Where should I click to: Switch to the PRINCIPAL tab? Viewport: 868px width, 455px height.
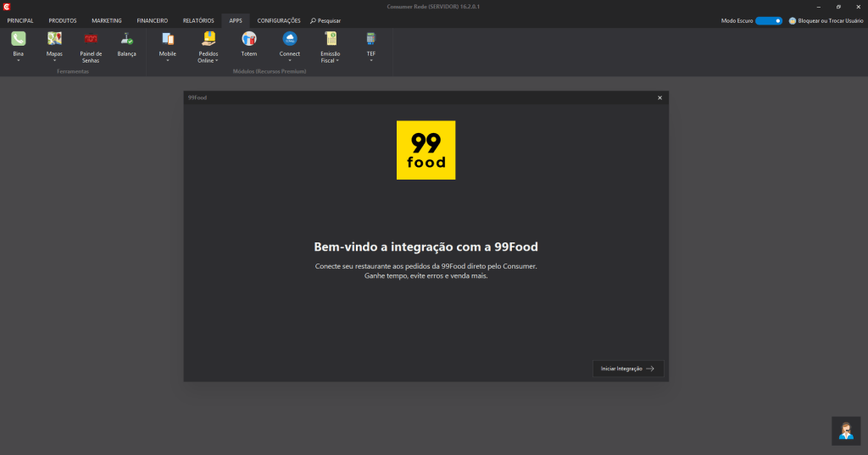click(20, 20)
